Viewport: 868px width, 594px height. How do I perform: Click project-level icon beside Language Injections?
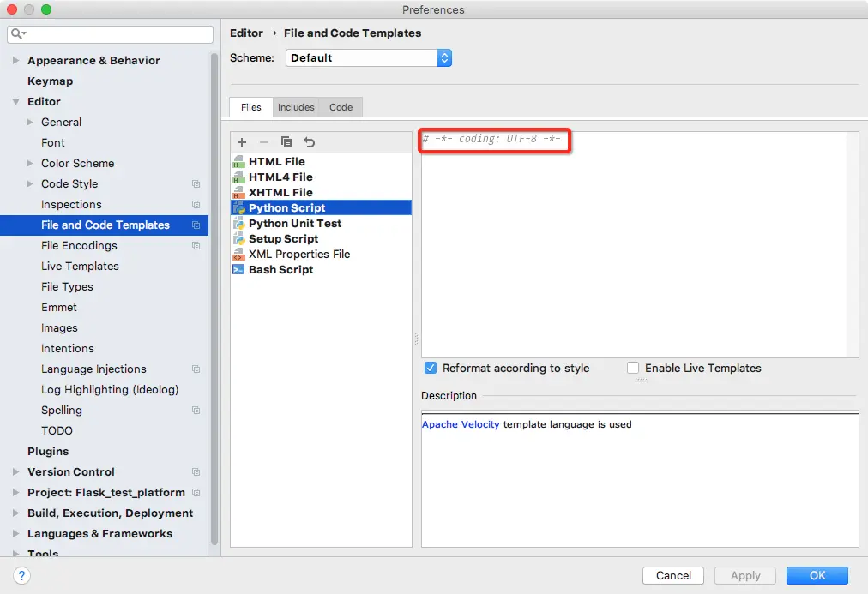[x=196, y=369]
